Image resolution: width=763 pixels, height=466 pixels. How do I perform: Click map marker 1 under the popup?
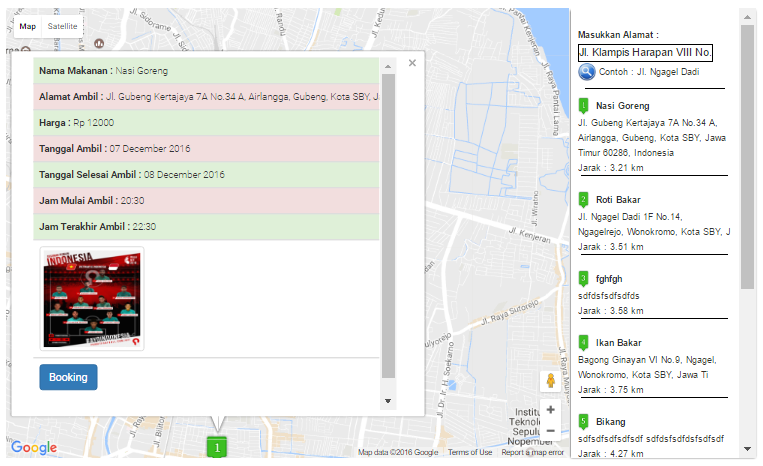217,448
